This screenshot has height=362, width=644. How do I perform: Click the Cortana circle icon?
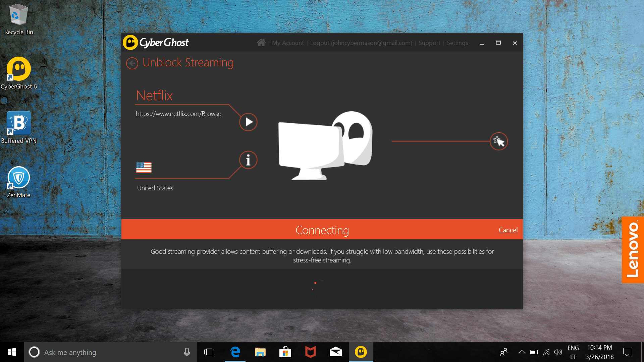click(x=34, y=352)
